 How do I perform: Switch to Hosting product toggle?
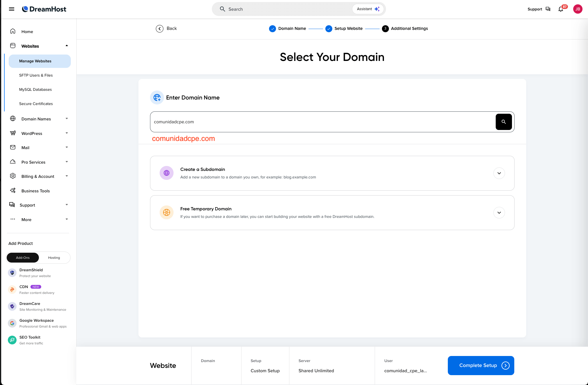[x=54, y=258]
